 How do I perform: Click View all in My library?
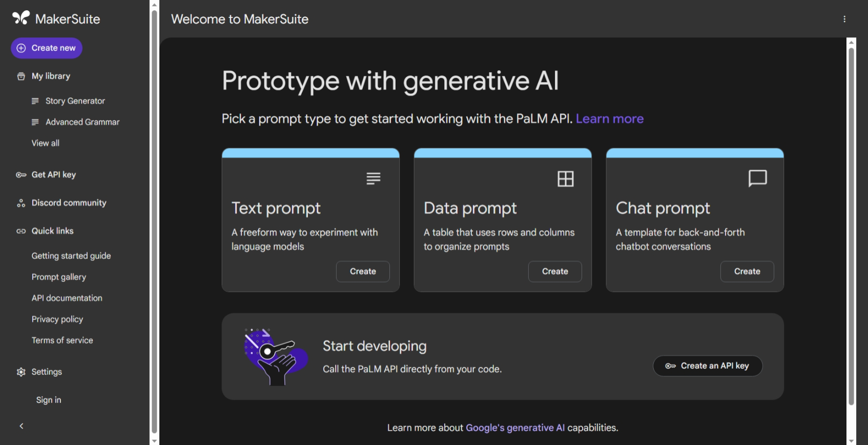point(46,143)
